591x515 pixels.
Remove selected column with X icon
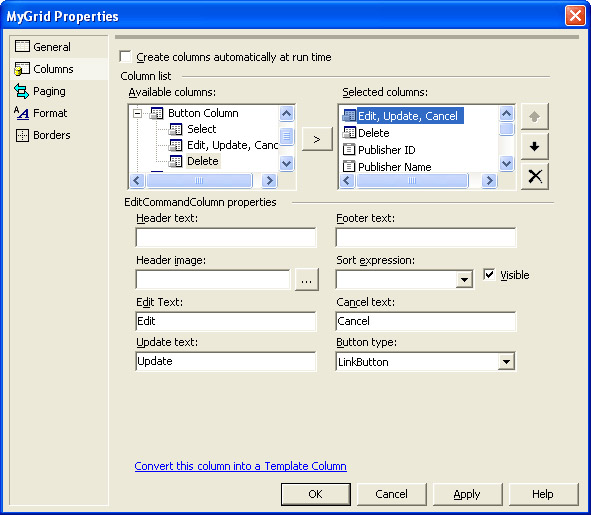[534, 176]
